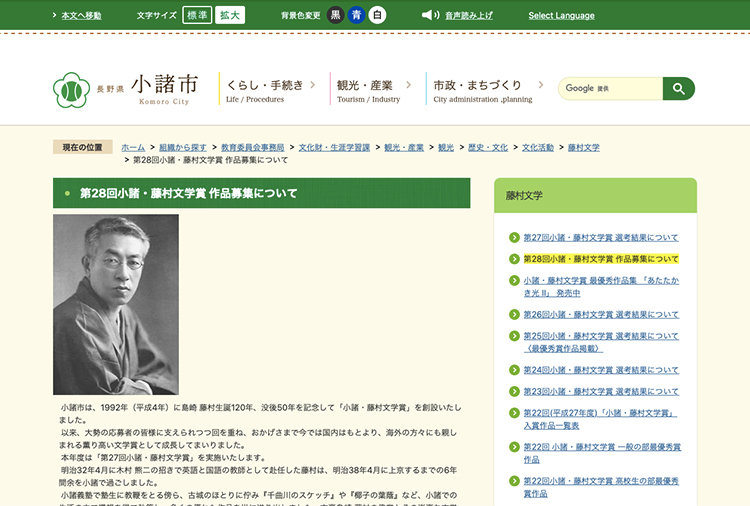Viewport: 750px width, 506px height.
Task: Click arrow bullet beside 第23回 sidebar link
Action: click(514, 392)
